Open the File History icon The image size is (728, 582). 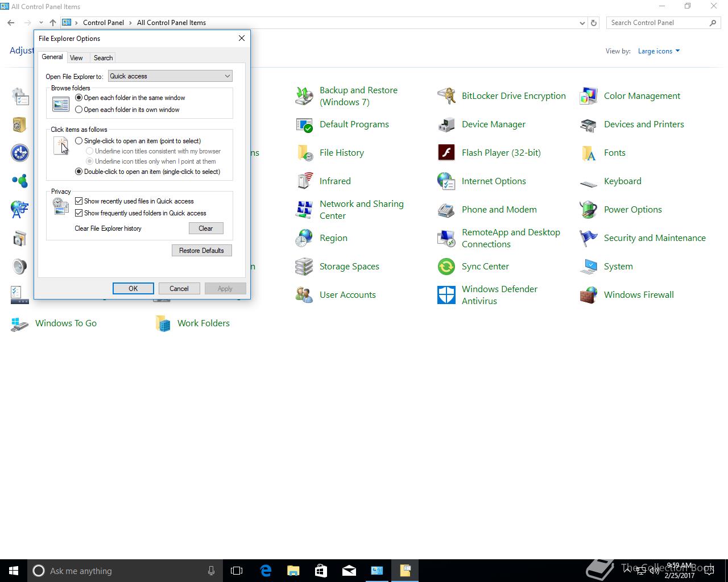coord(304,153)
